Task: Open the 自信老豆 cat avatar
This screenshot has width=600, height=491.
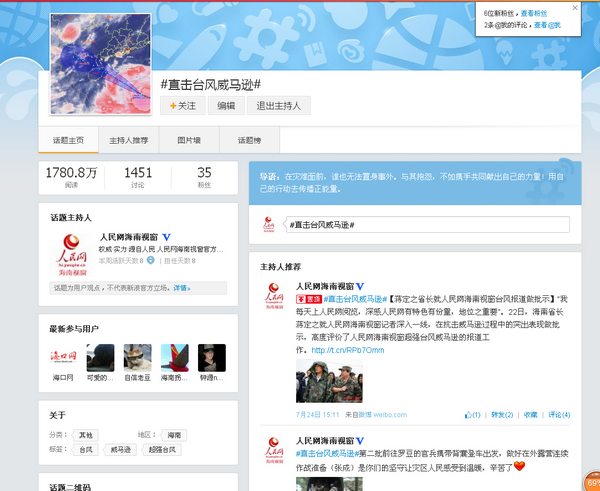Action: (137, 357)
